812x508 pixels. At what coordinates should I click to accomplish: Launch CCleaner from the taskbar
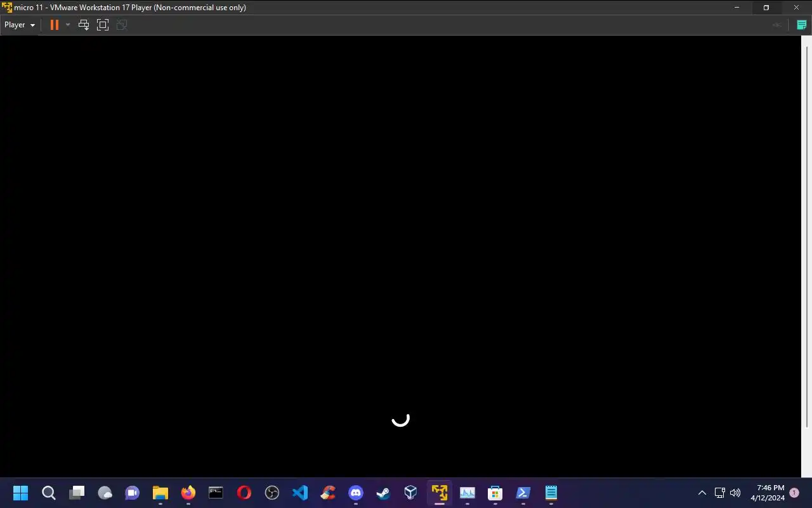pyautogui.click(x=328, y=493)
